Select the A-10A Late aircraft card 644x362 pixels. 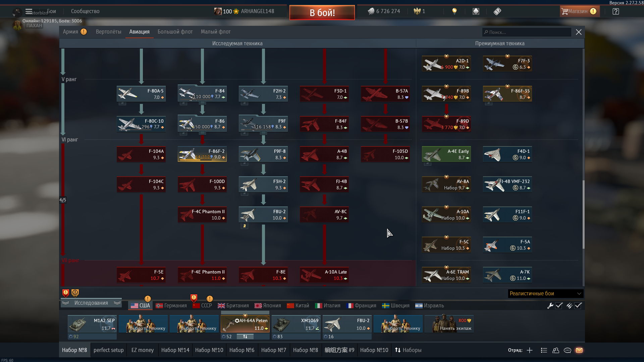point(324,275)
